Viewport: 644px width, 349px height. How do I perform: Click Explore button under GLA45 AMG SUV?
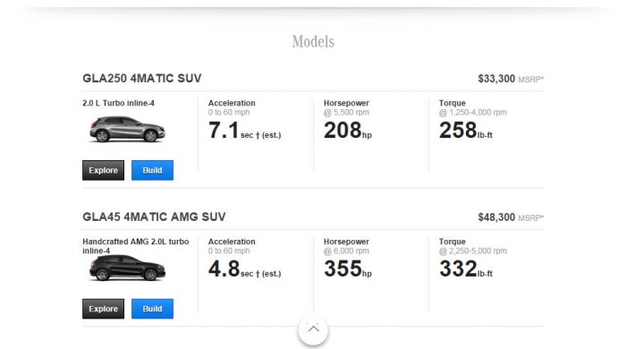[x=103, y=309]
